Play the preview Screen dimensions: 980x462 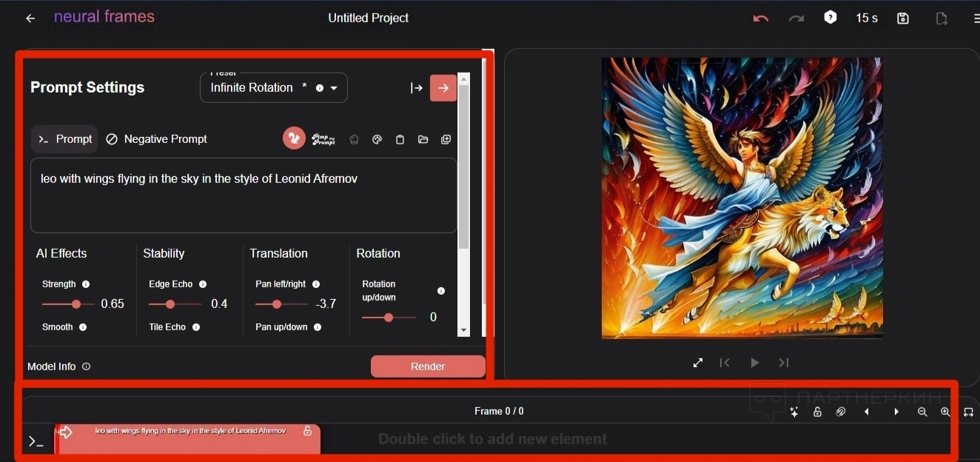click(755, 363)
